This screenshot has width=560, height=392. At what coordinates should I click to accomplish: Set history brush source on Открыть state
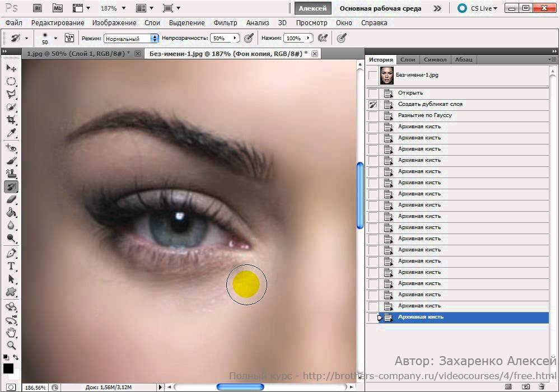373,93
